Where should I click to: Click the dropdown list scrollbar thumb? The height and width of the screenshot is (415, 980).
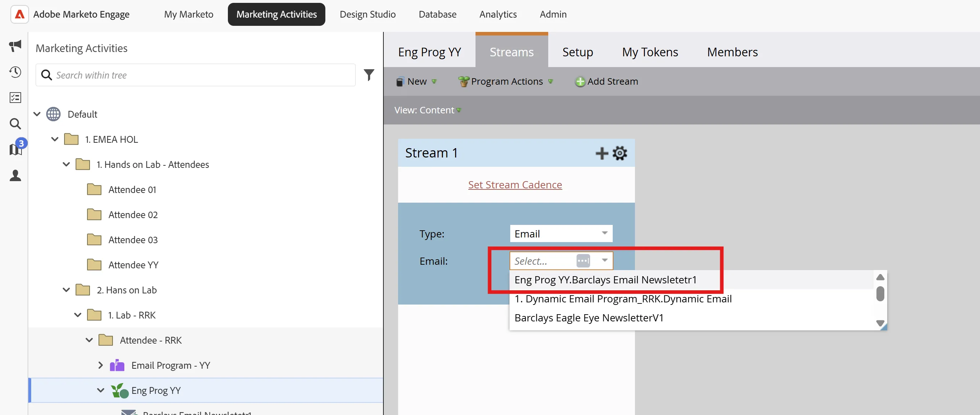click(880, 293)
